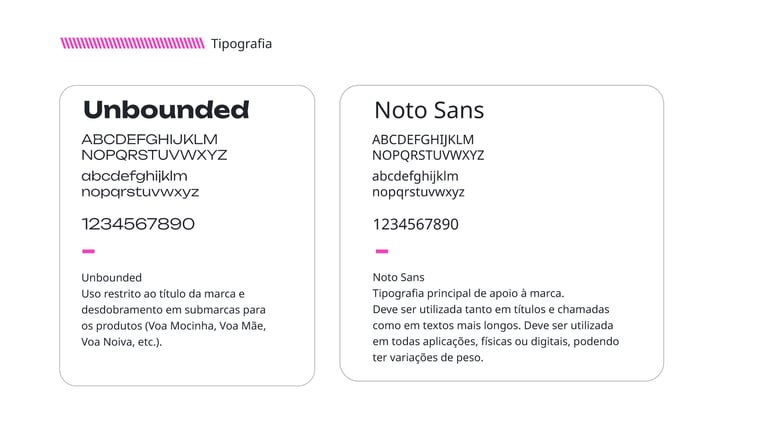Click the Noto Sans lowercase abcdefghijklm line
Screen dimensions: 768x433
pos(415,176)
